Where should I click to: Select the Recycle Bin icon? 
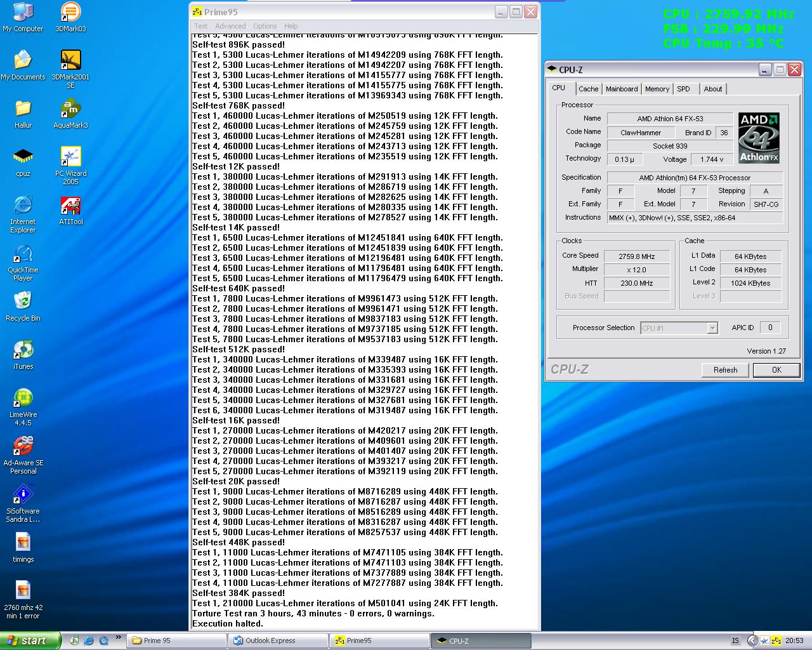[23, 302]
